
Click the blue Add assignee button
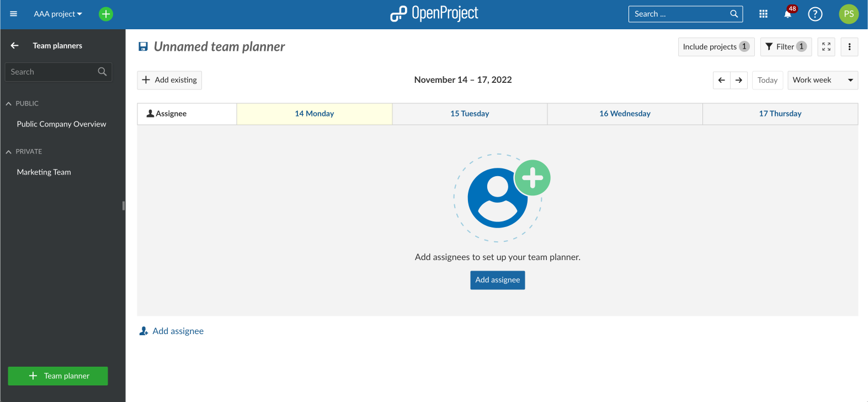497,280
